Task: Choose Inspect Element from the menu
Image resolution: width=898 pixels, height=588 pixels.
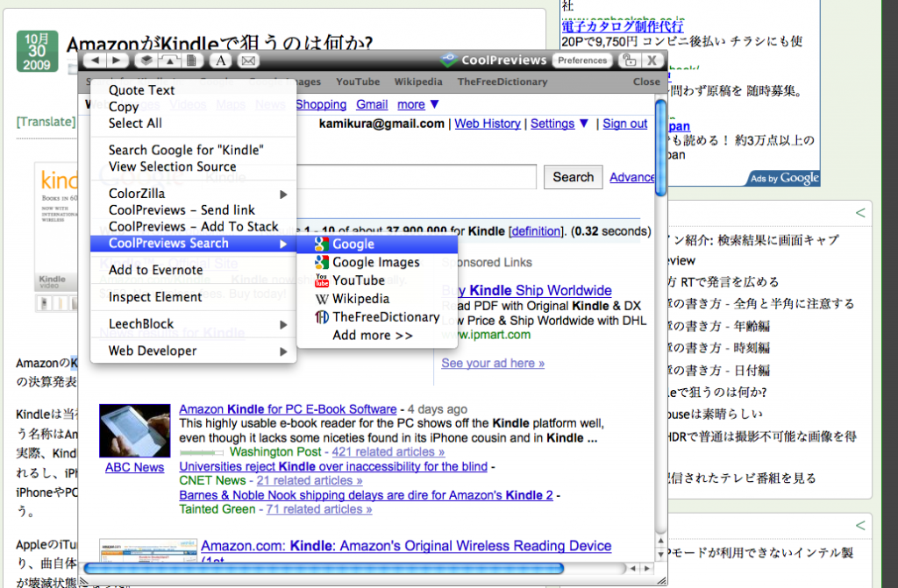Action: tap(157, 297)
